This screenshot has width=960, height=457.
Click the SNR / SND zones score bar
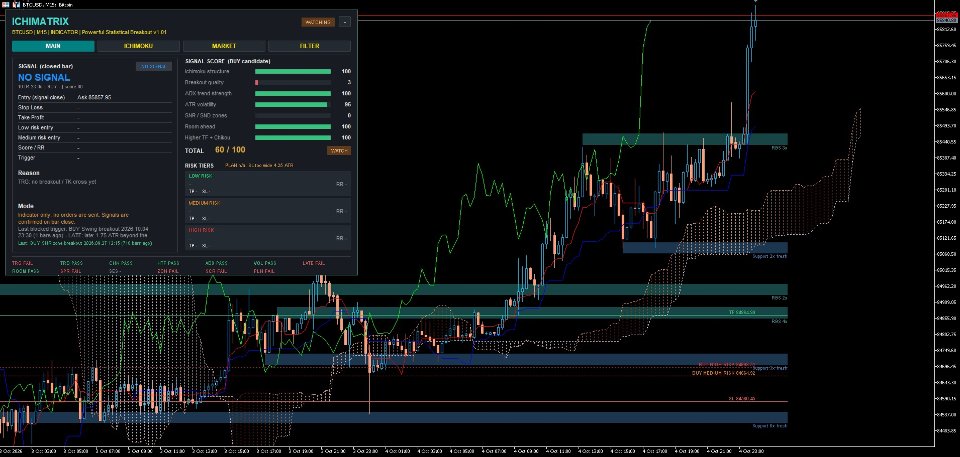pos(293,116)
